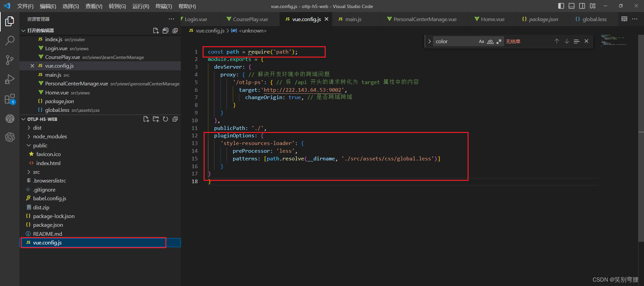Open the Extensions view
Image resolution: width=644 pixels, height=286 pixels.
(x=10, y=99)
